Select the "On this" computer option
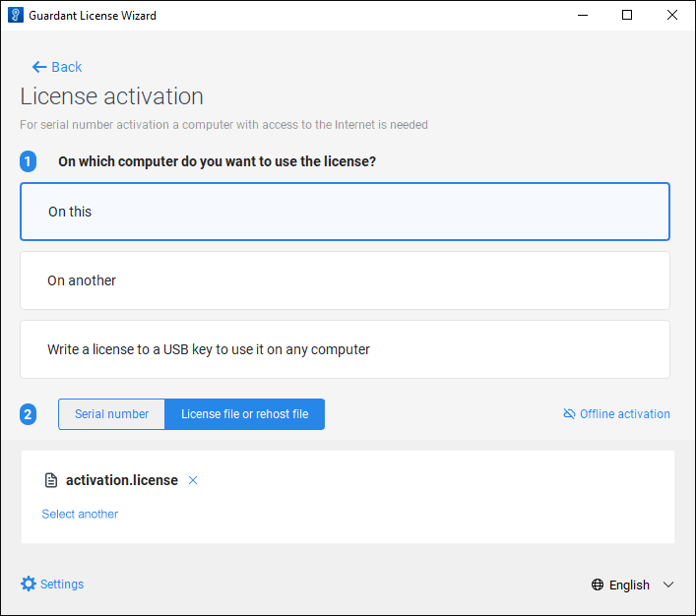Image resolution: width=696 pixels, height=616 pixels. click(x=345, y=212)
